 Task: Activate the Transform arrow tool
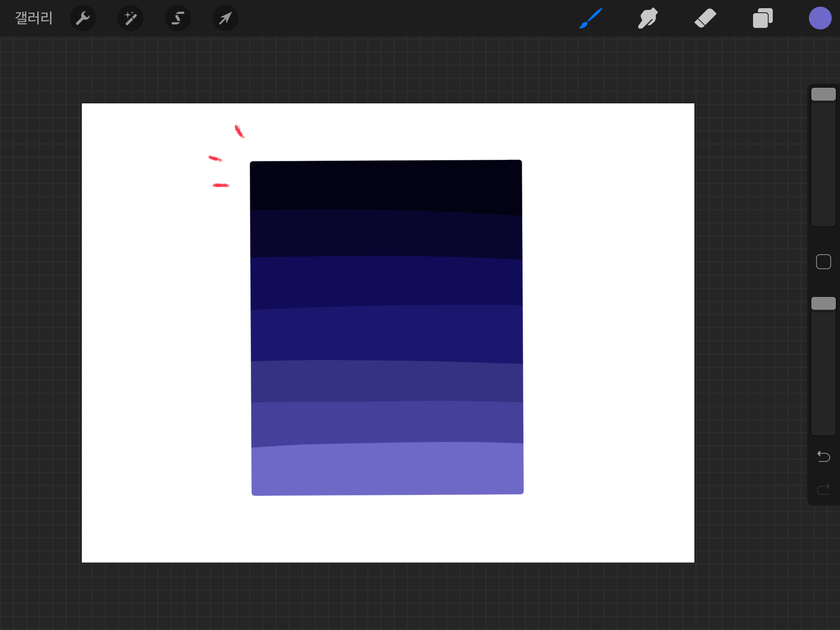click(x=225, y=18)
